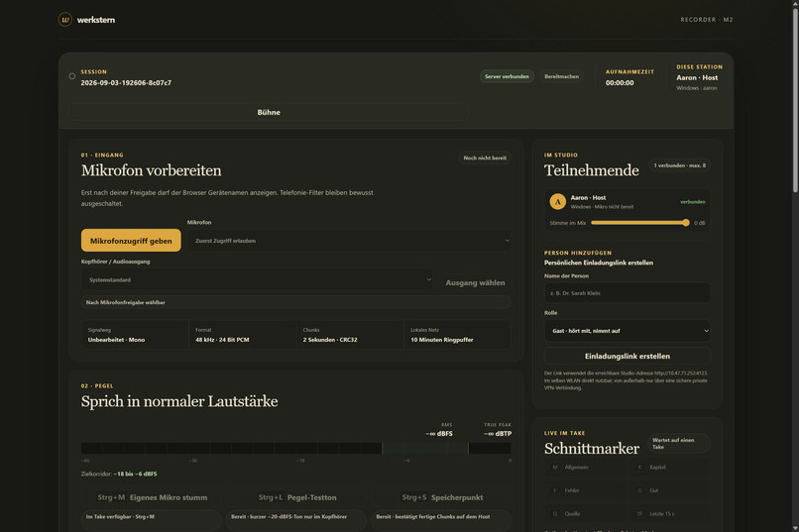Click the '48 kHz · 24 Bit PCM' format value
Image resolution: width=799 pixels, height=532 pixels.
(x=222, y=340)
